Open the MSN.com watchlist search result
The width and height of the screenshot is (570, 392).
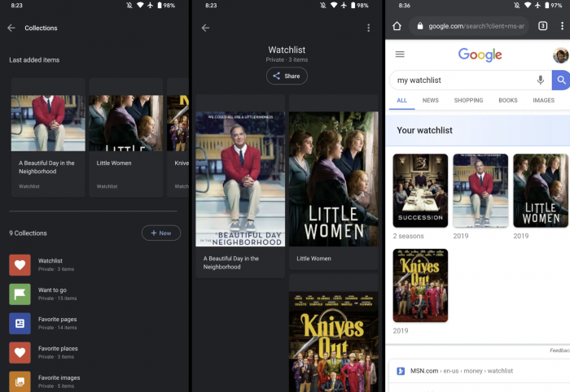point(462,371)
